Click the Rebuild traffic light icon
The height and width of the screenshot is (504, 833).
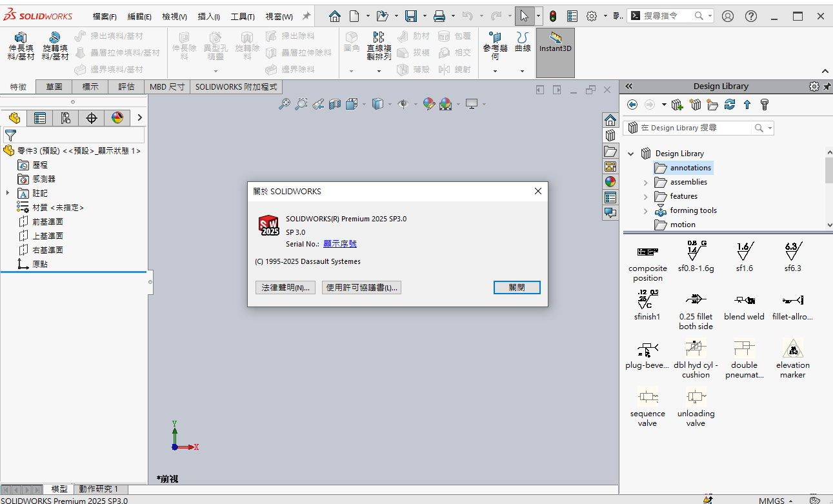553,16
